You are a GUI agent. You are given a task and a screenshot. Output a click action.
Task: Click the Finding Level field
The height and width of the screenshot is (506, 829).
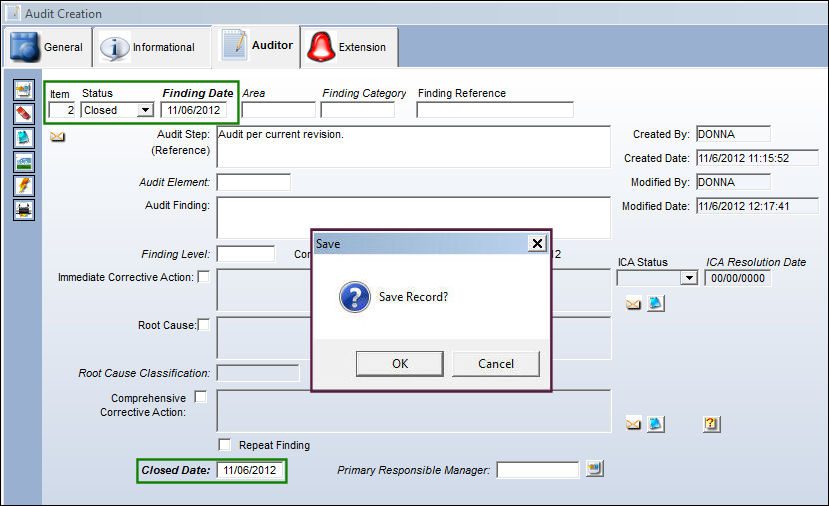click(246, 254)
